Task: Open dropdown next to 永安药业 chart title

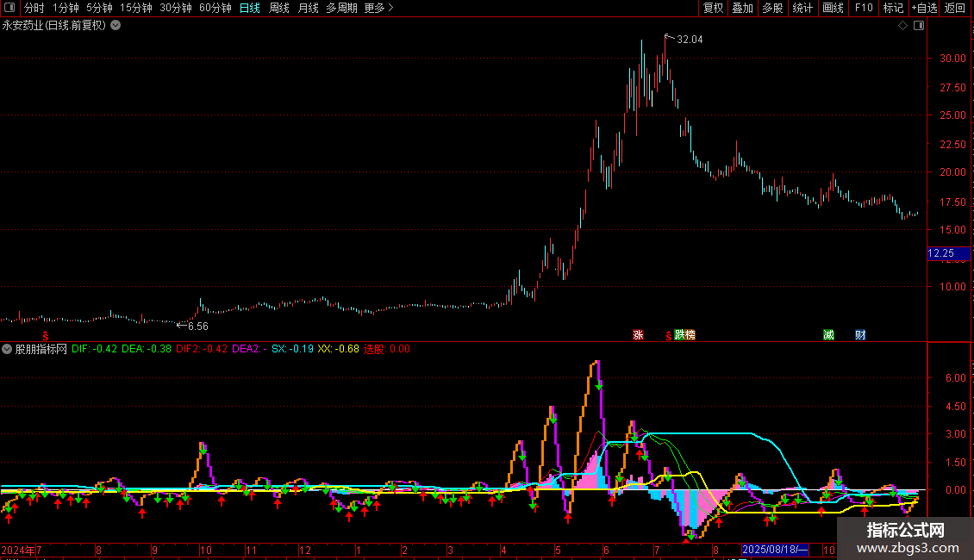Action: click(x=116, y=26)
